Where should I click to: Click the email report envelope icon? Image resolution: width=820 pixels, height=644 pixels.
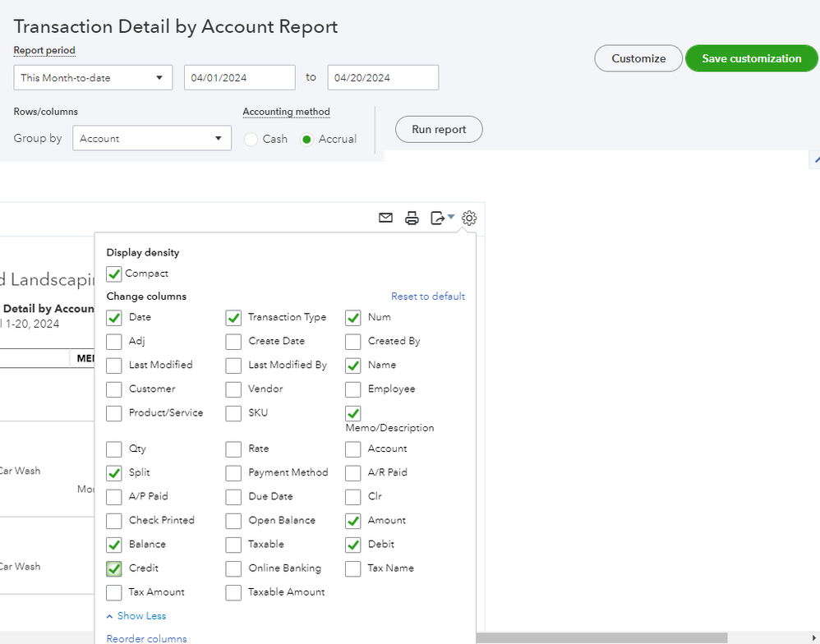click(x=385, y=218)
